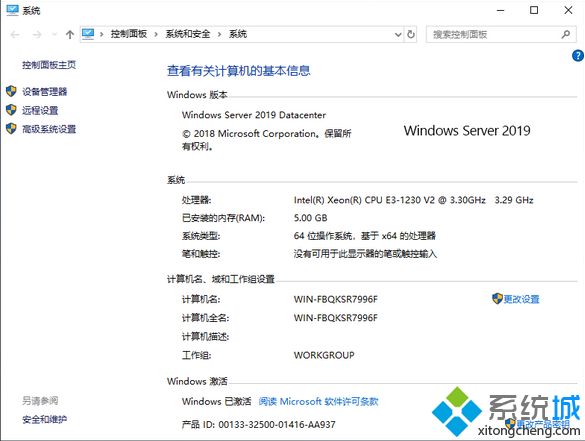Screen dimensions: 585x441
Task: Click shield icon beside 更改设置
Action: (x=497, y=298)
